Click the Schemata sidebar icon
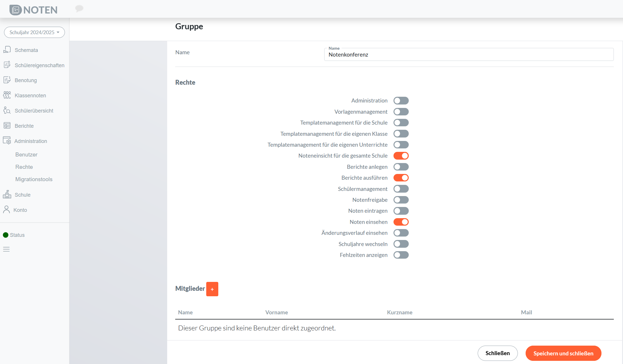 click(x=7, y=50)
